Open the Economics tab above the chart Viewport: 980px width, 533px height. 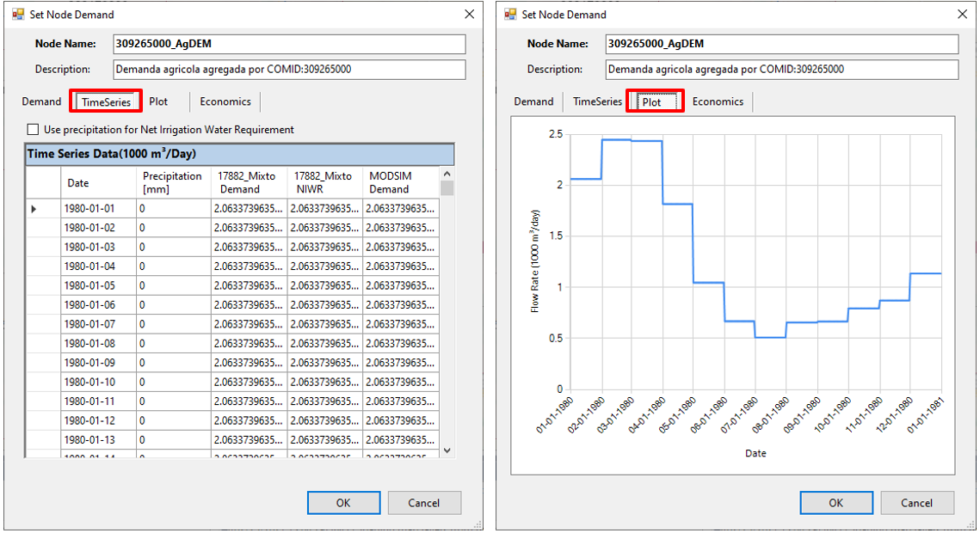tap(718, 101)
